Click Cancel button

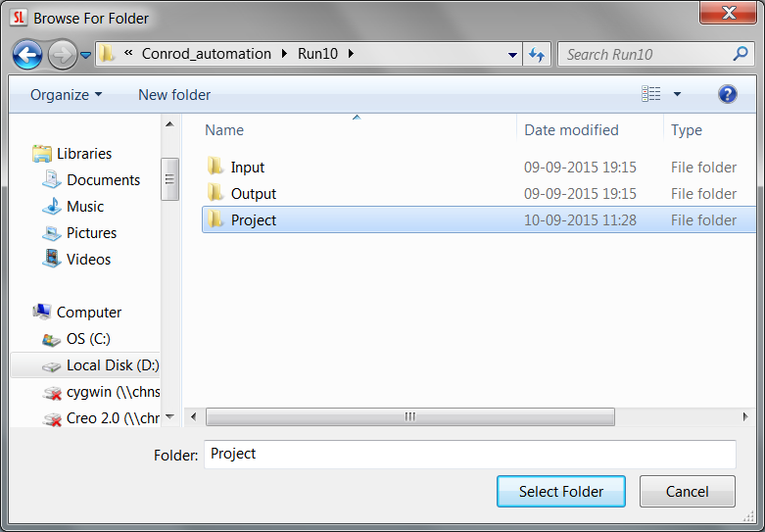point(688,492)
